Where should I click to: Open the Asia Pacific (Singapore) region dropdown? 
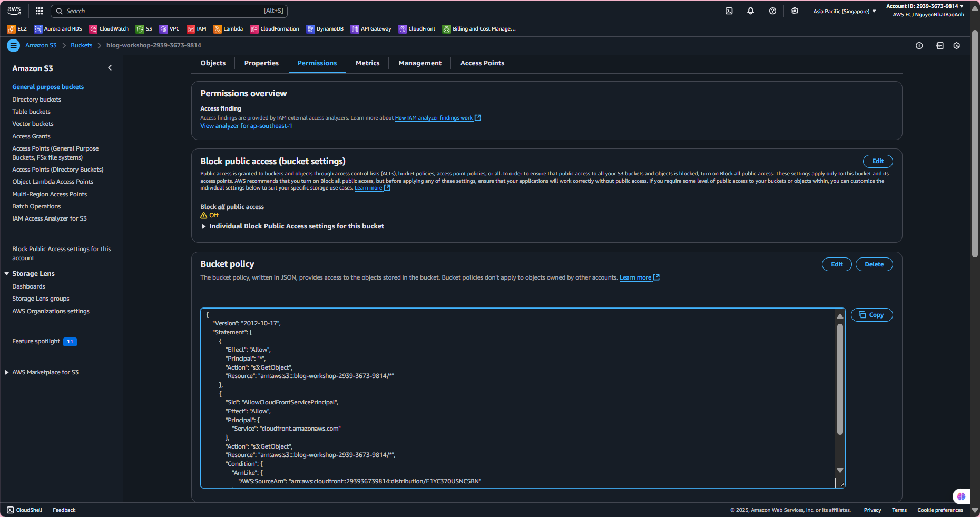[x=844, y=11]
